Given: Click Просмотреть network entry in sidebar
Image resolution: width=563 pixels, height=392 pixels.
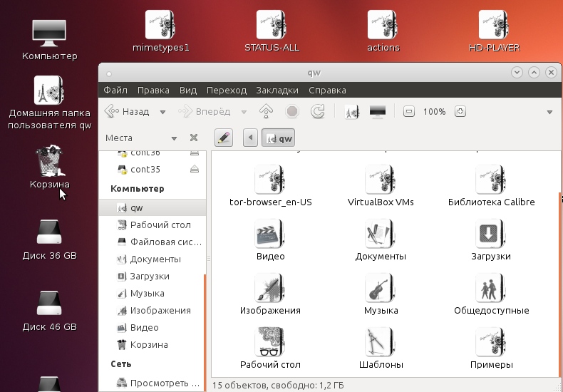Looking at the screenshot, I should 153,383.
